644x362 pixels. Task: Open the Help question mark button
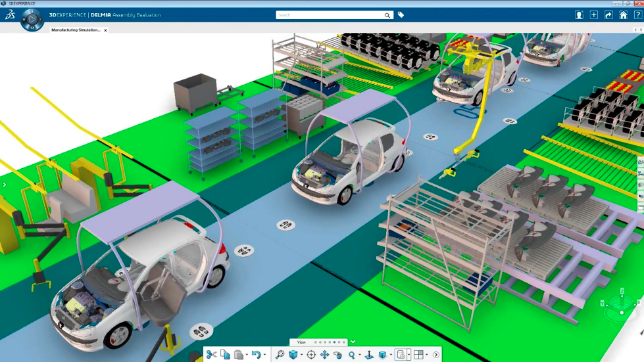pyautogui.click(x=637, y=15)
